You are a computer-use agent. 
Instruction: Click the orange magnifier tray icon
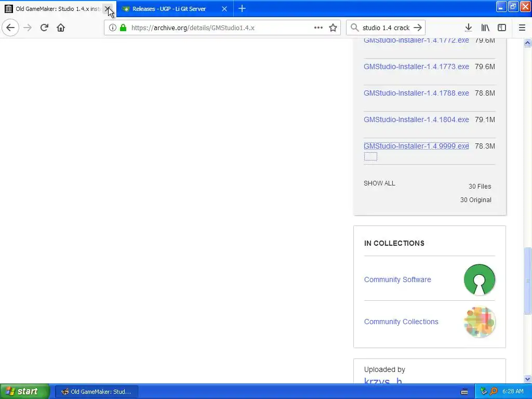coord(494,392)
